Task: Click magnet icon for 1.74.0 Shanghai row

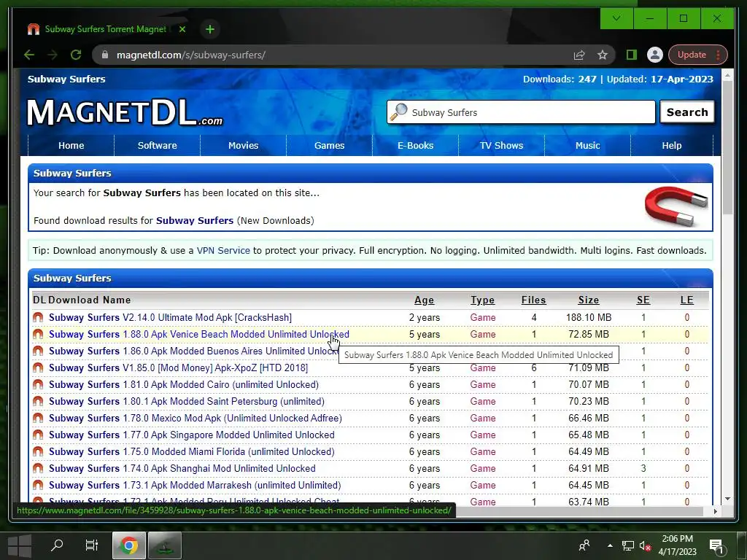Action: coord(38,468)
